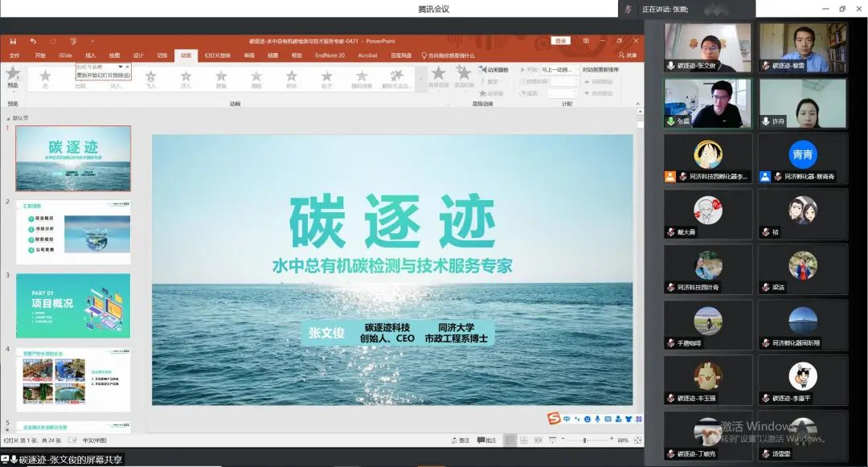The image size is (868, 467).
Task: Click the Sogou emoji face icon
Action: (x=587, y=420)
